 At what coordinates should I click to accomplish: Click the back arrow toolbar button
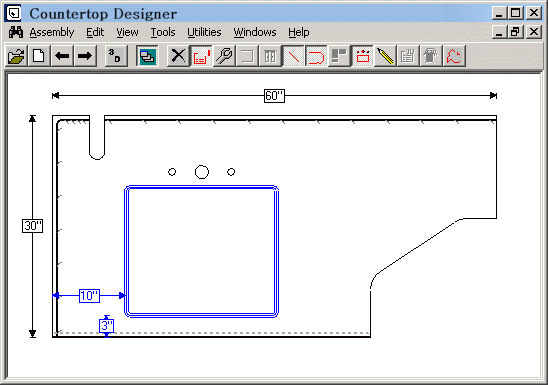[63, 56]
